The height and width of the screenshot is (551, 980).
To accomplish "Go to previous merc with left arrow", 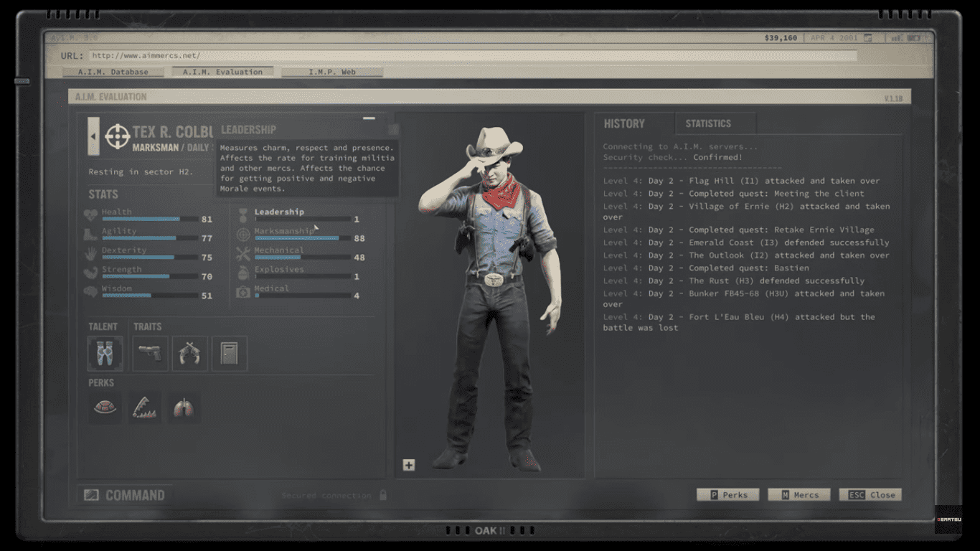I will tap(93, 136).
